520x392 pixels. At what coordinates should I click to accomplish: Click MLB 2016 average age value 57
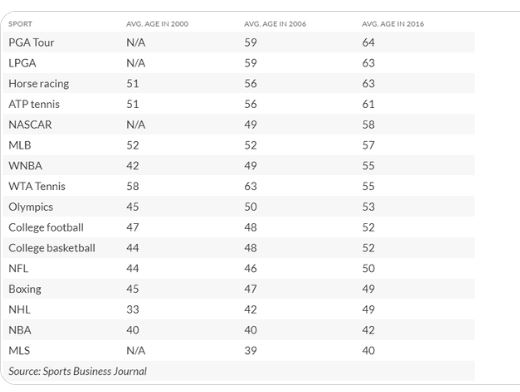point(368,145)
